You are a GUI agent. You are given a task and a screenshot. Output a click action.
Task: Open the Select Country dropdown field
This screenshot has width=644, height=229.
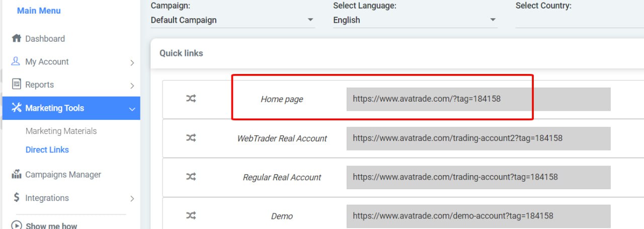point(579,20)
